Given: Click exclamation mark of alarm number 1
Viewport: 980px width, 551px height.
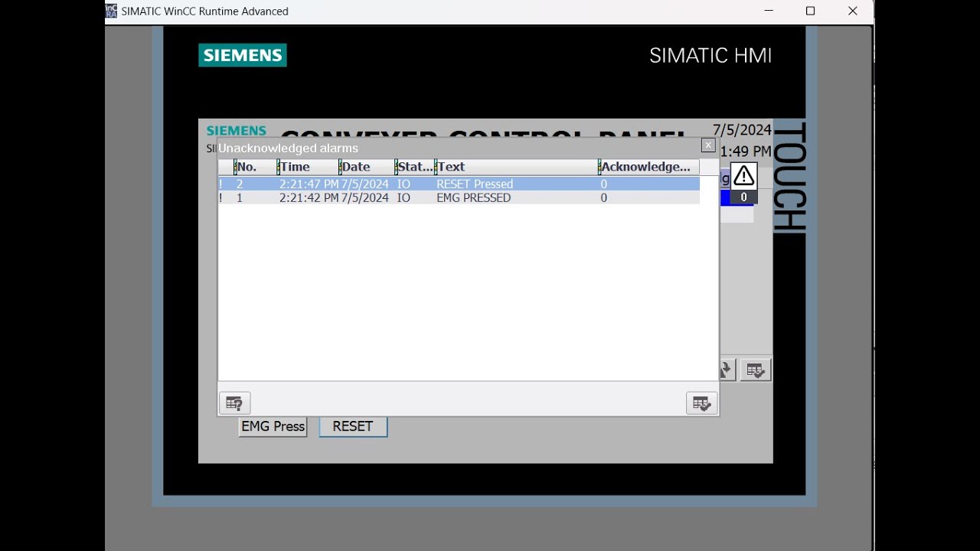Looking at the screenshot, I should tap(221, 198).
